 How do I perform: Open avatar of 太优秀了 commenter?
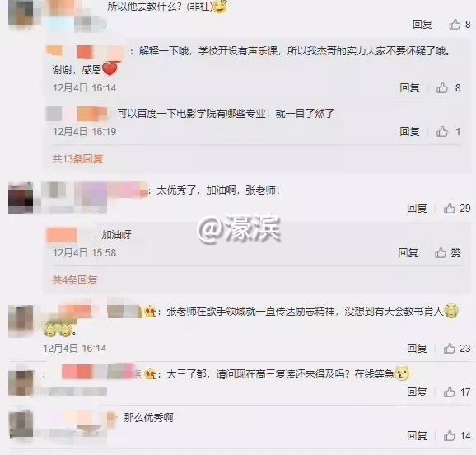(x=21, y=198)
